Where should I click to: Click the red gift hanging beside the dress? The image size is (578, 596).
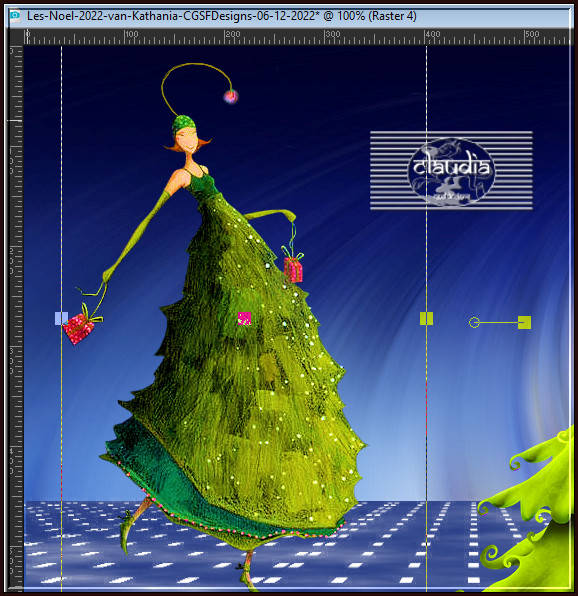(293, 269)
